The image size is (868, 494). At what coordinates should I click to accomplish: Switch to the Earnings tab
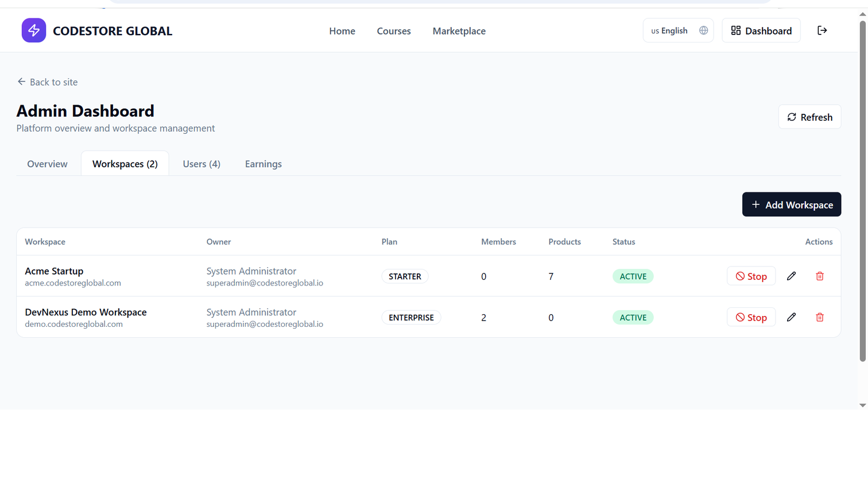(263, 164)
